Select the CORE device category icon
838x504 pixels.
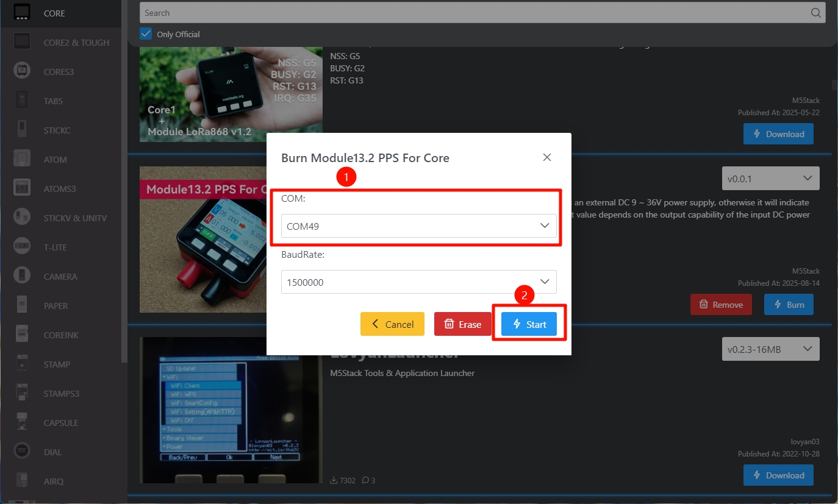pyautogui.click(x=22, y=13)
